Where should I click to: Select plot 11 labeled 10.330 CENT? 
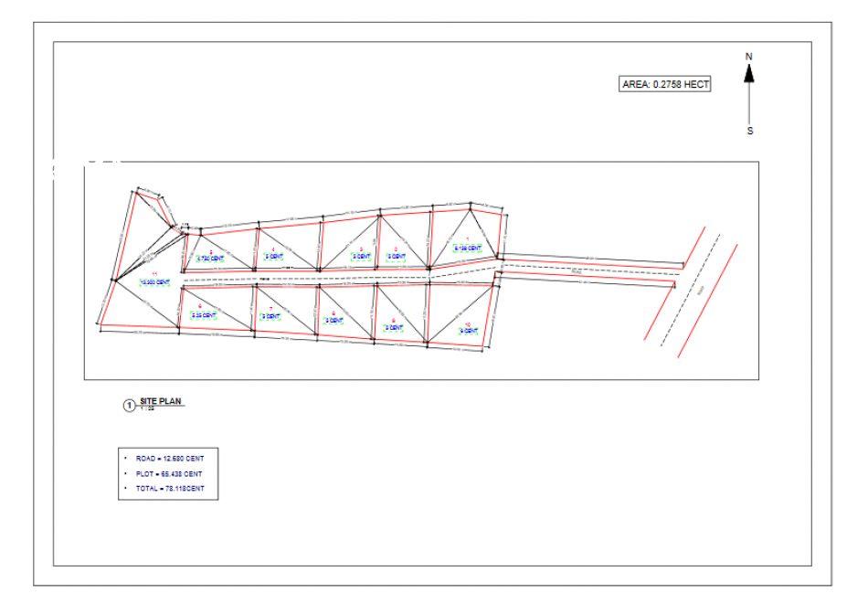[x=154, y=282]
